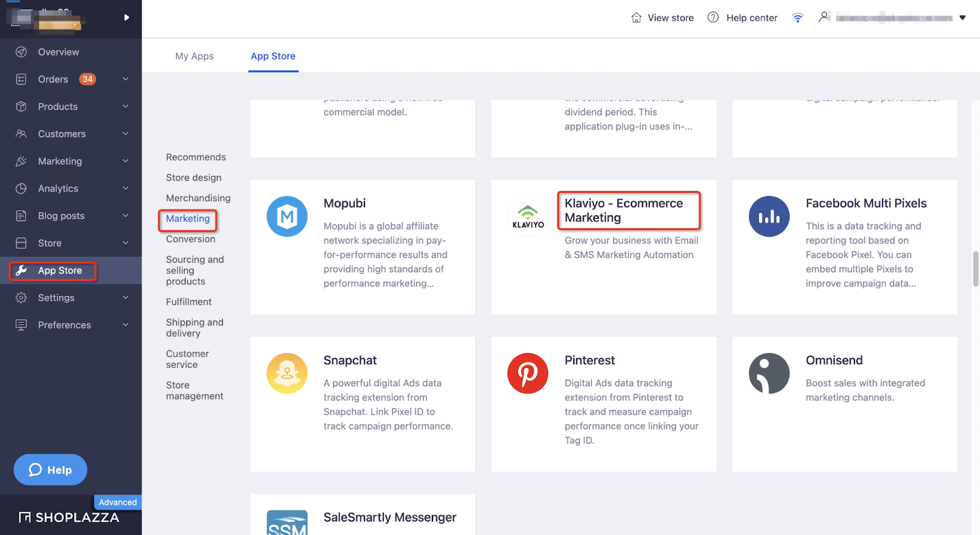Screen dimensions: 980x535
Task: Expand the Blog posts menu chevron
Action: click(126, 216)
